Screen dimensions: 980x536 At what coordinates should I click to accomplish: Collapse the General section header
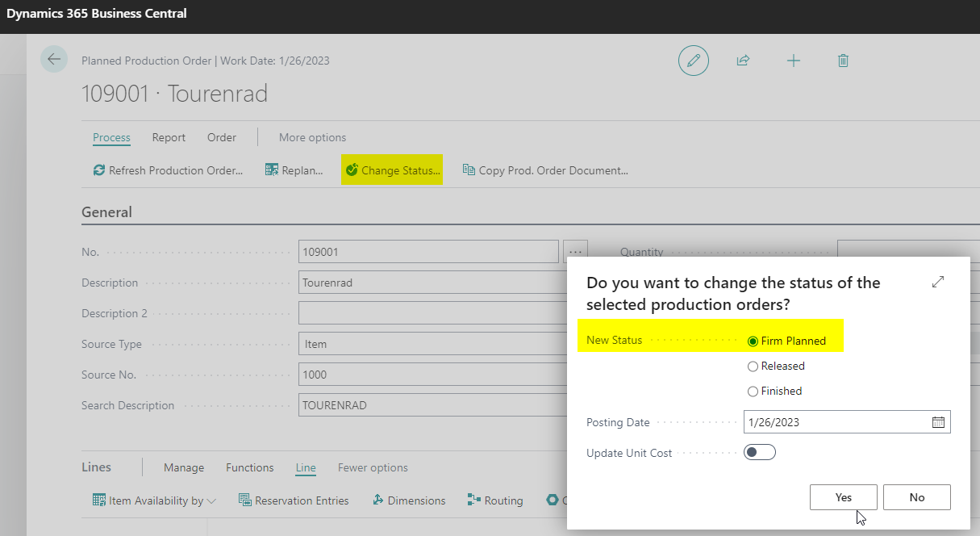point(106,212)
